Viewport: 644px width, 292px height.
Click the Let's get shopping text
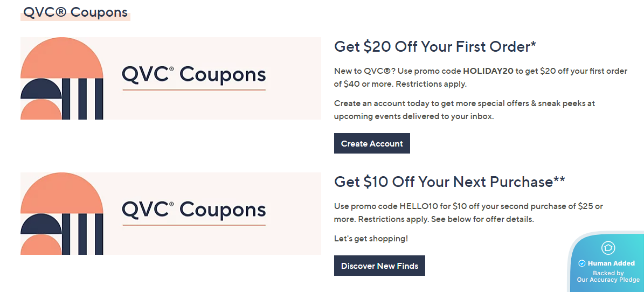[371, 238]
